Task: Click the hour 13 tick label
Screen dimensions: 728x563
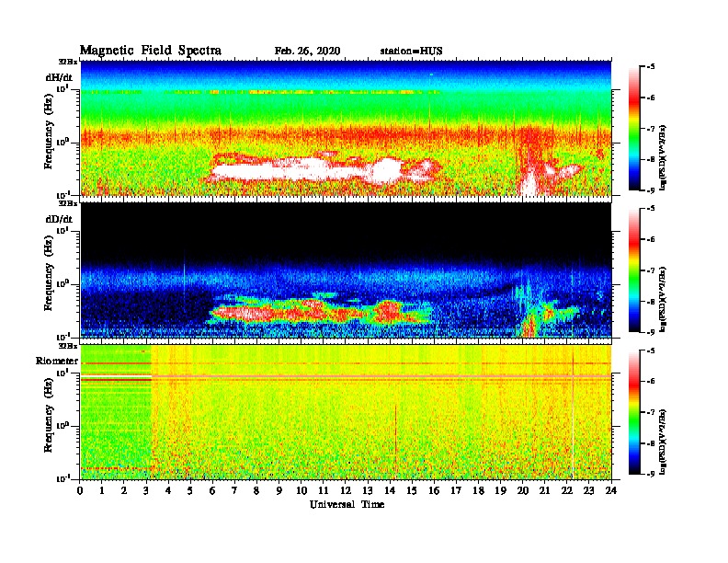Action: point(368,490)
